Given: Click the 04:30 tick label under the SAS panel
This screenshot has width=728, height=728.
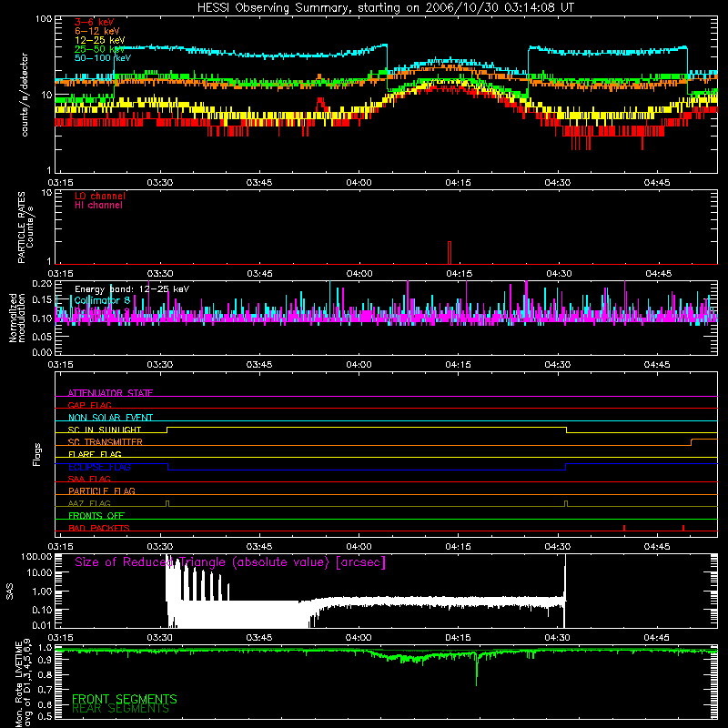Looking at the screenshot, I should (x=558, y=638).
